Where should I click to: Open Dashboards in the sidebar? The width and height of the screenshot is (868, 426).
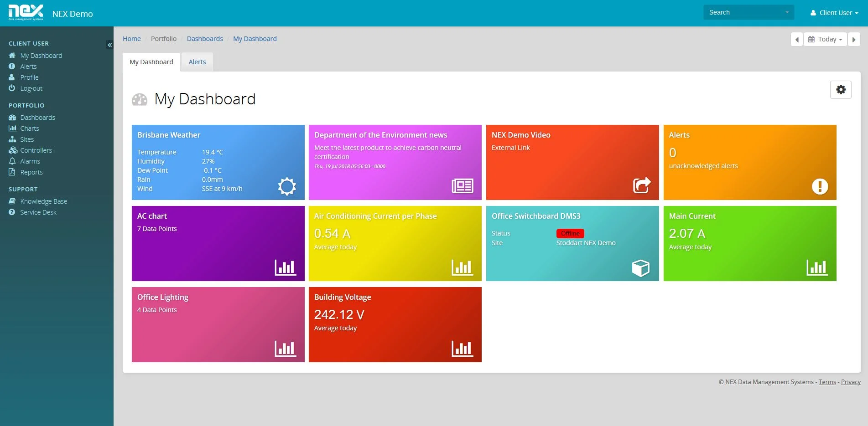coord(37,117)
